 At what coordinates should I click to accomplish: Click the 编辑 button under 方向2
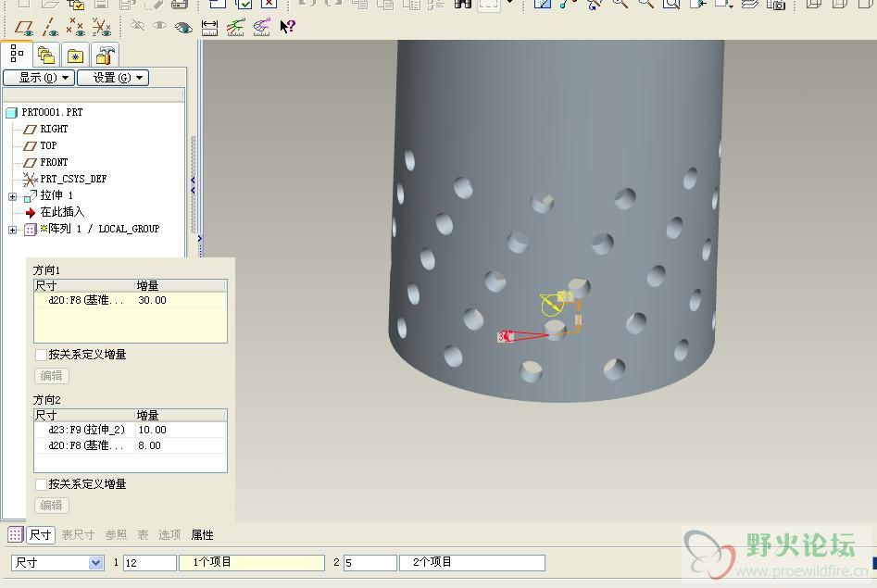52,506
